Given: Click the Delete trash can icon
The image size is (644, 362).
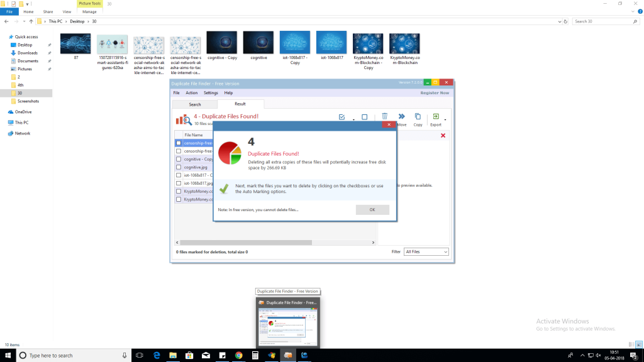Looking at the screenshot, I should point(384,116).
